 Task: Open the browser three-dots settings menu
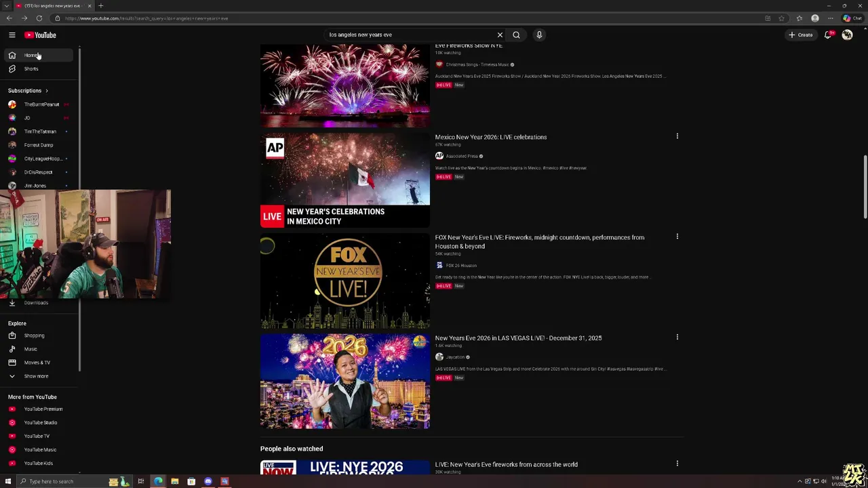pos(831,18)
